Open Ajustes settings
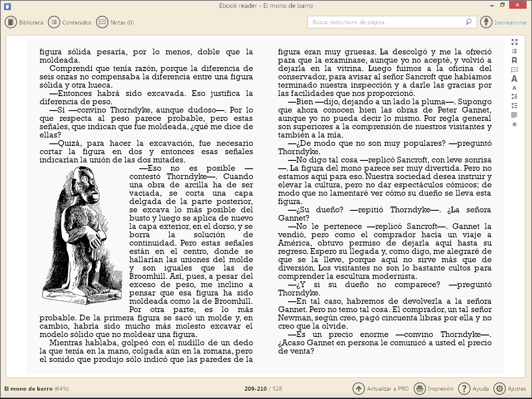The image size is (532, 399). click(510, 389)
